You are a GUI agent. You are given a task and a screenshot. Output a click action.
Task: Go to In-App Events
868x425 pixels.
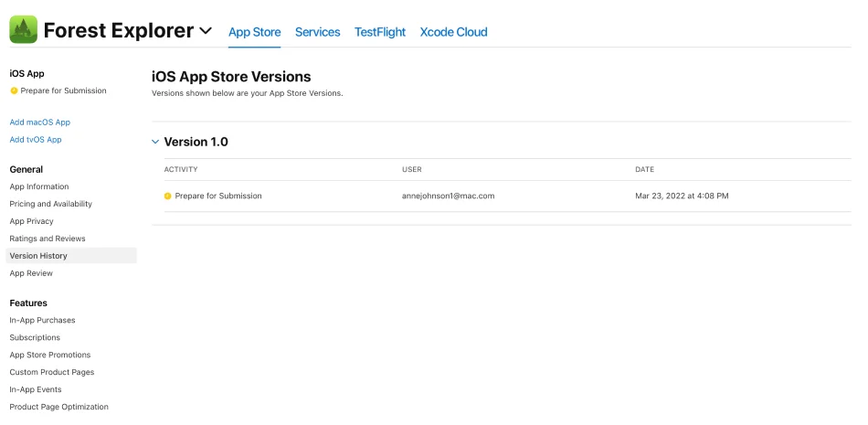point(36,389)
